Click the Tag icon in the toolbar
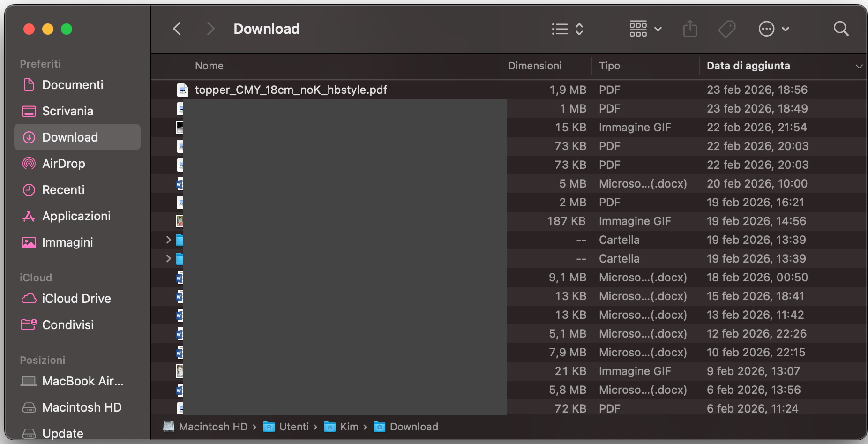This screenshot has width=868, height=444. coord(726,29)
